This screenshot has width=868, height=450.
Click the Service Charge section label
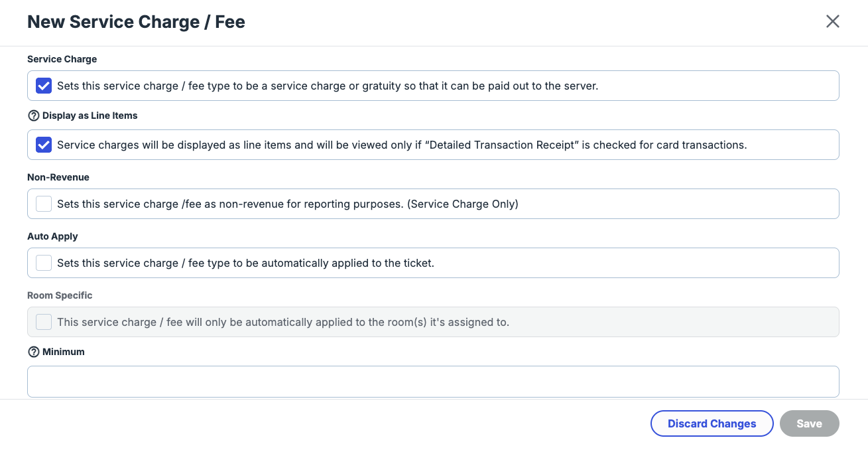62,59
